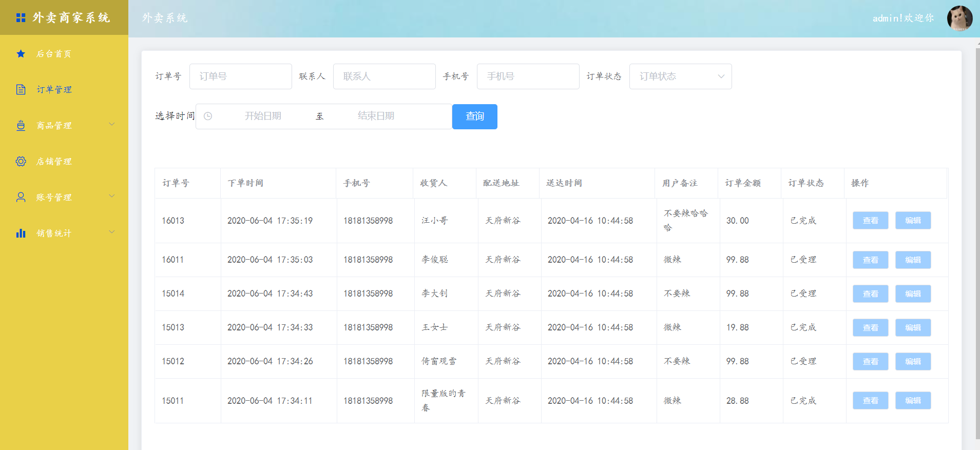The width and height of the screenshot is (980, 450).
Task: Click the page vertical scrollbar
Action: click(x=977, y=244)
